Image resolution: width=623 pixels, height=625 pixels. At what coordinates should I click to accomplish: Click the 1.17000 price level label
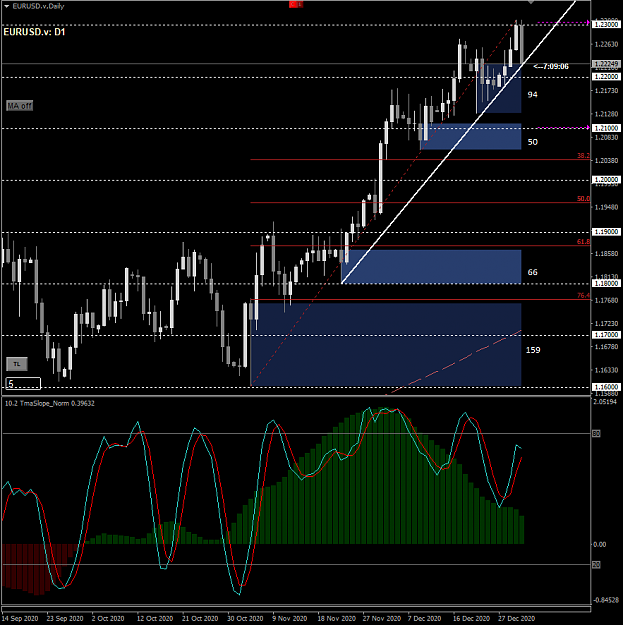tap(606, 335)
